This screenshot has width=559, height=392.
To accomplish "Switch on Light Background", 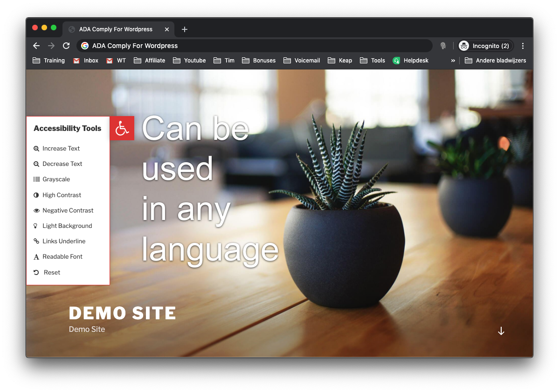I will (63, 226).
